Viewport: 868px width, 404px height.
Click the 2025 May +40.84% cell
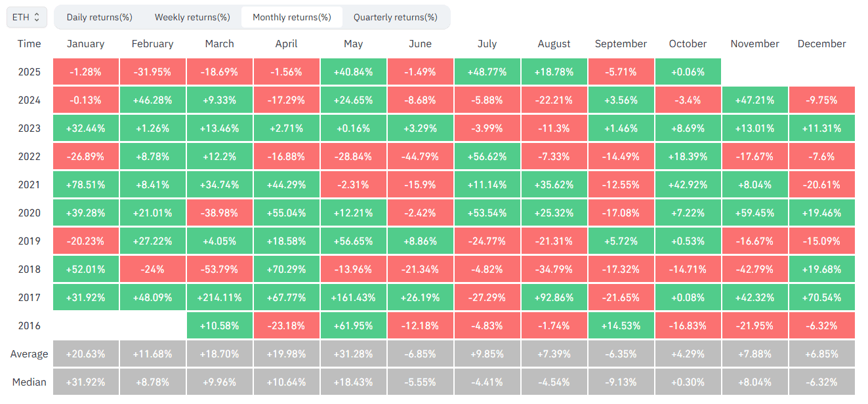click(x=354, y=72)
